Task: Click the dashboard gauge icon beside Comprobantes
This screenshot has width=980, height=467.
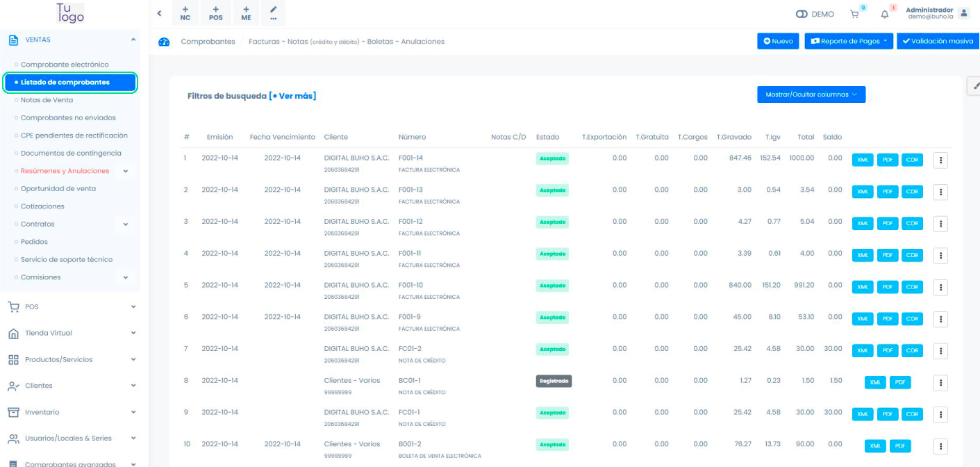Action: click(164, 42)
